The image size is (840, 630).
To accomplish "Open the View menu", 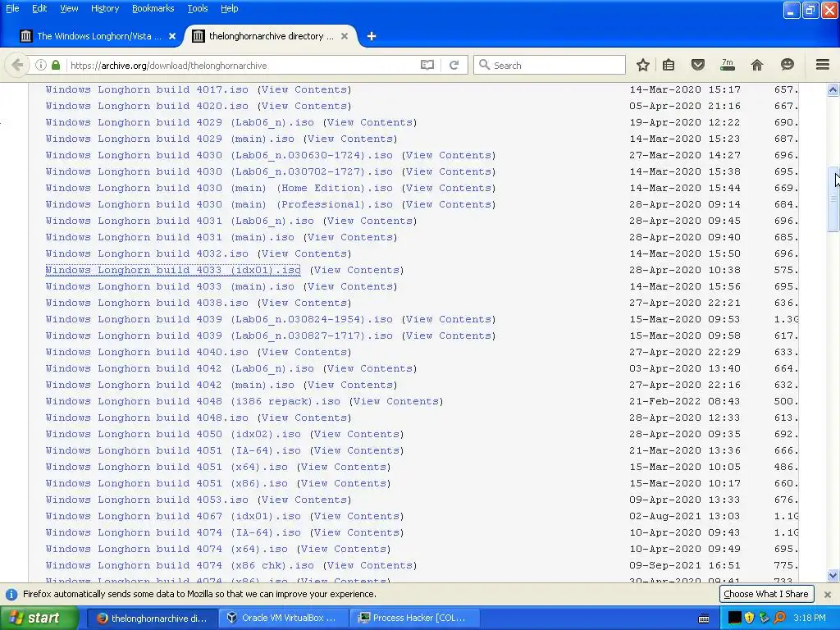I will 69,8.
